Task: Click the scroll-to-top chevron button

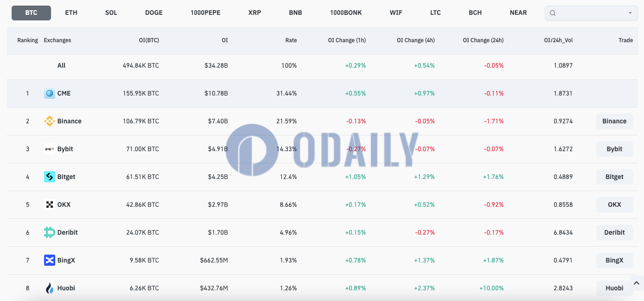Action: pyautogui.click(x=636, y=283)
